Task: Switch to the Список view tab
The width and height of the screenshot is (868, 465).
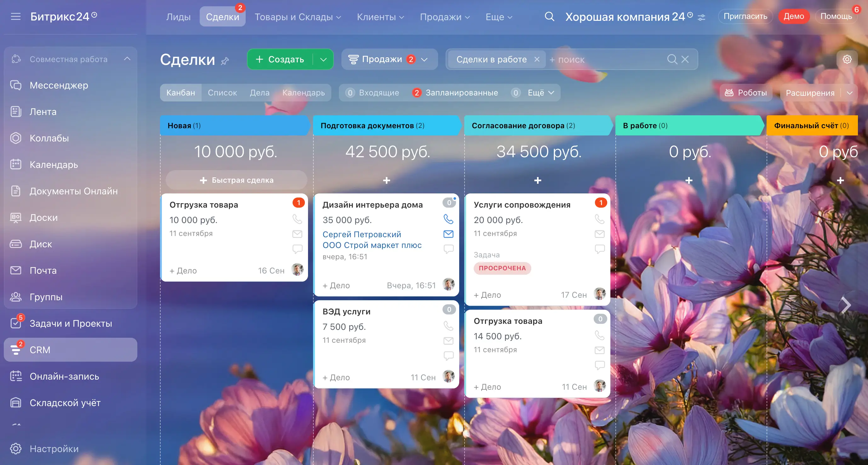Action: tap(222, 93)
